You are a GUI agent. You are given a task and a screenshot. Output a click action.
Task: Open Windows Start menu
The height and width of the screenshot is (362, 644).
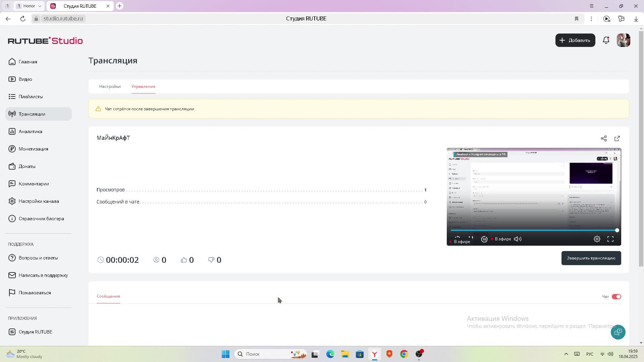[x=225, y=354]
